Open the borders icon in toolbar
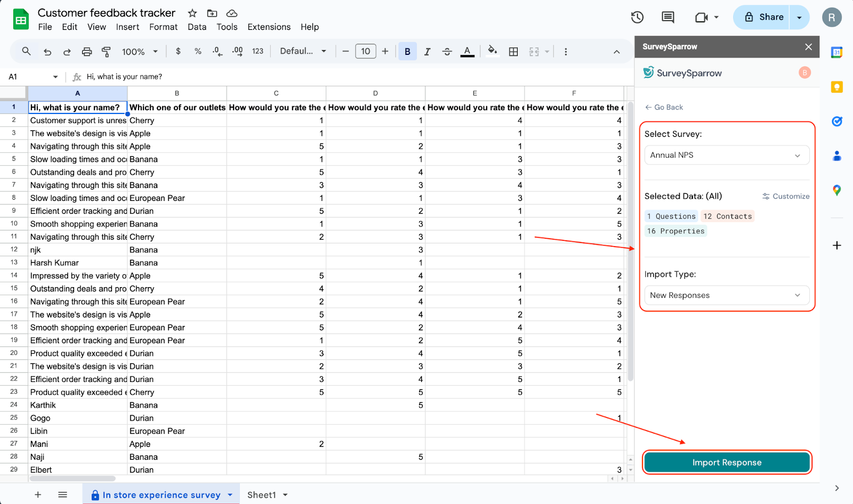 [513, 52]
